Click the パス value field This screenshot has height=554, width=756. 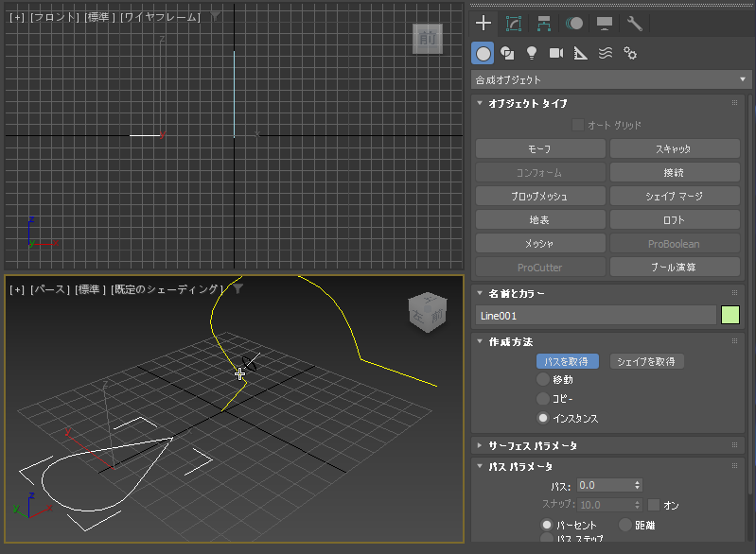[x=605, y=485]
